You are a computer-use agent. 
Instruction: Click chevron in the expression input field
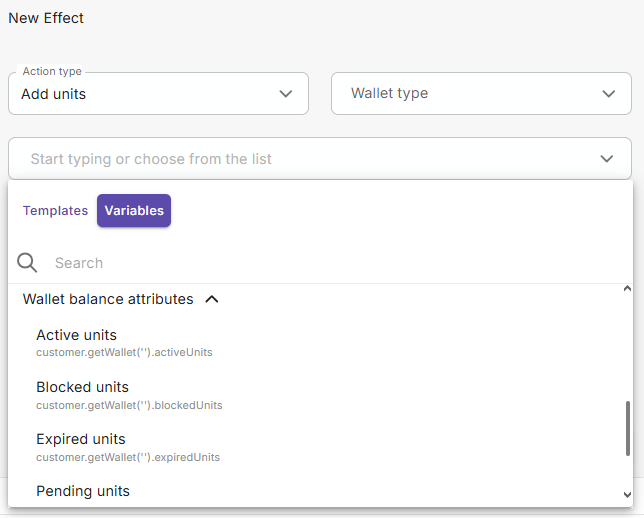[607, 159]
